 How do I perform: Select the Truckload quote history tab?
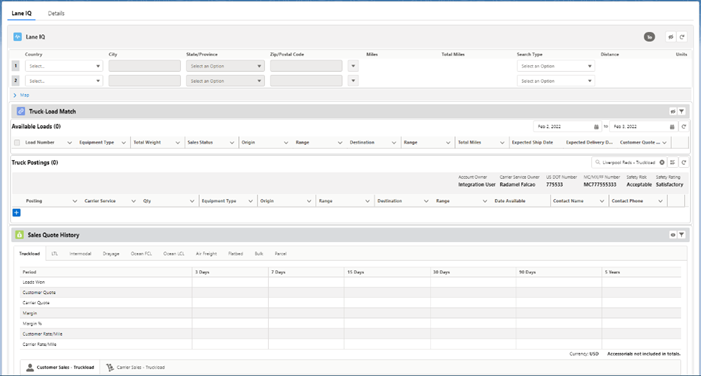(x=30, y=253)
